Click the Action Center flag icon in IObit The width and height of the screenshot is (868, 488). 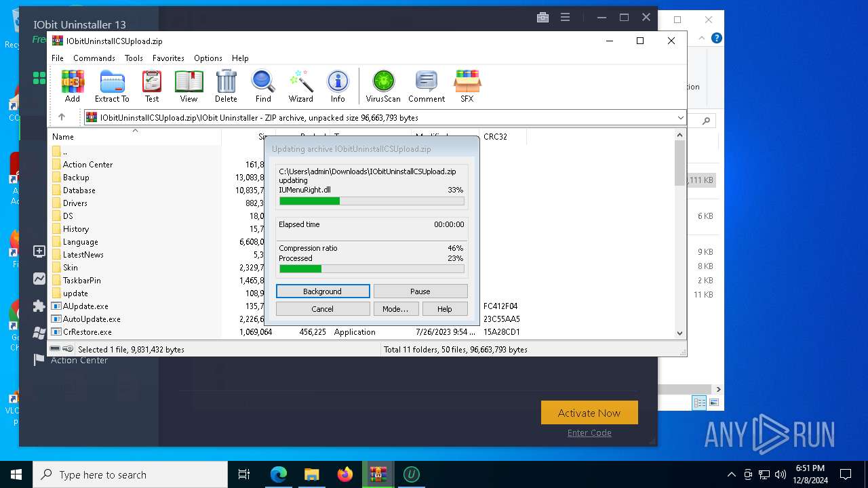[39, 360]
